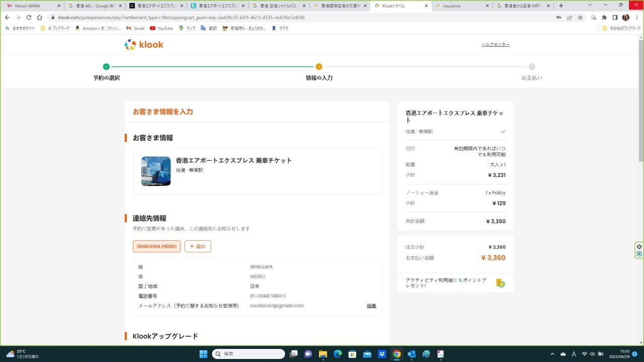644x362 pixels.
Task: Switch to the 香港島から空港 MRT tab
Action: click(524, 6)
